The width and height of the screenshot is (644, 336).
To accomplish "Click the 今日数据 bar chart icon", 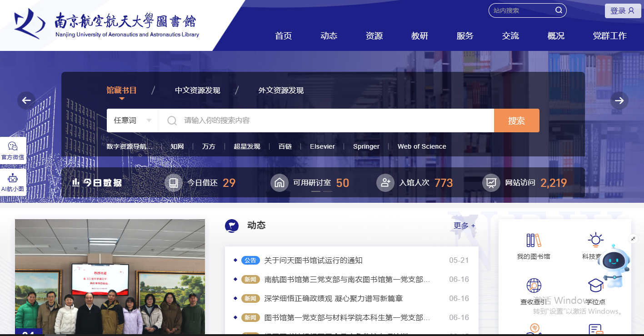I will click(76, 183).
